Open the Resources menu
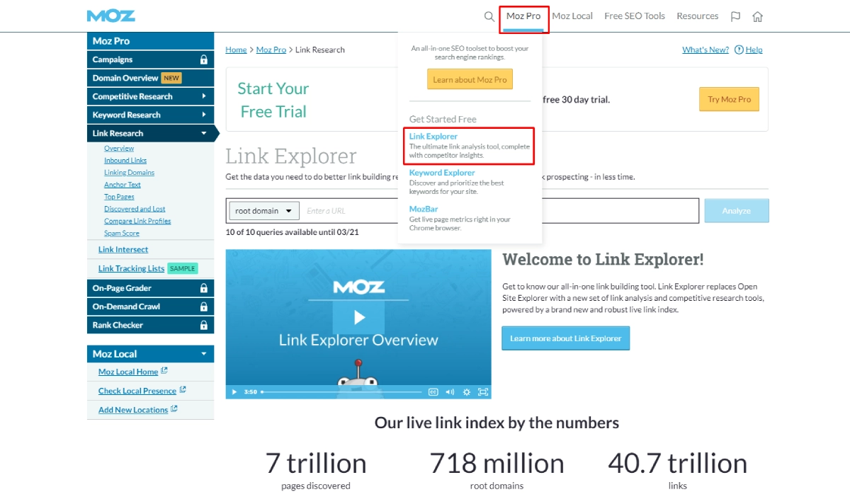This screenshot has height=504, width=850. click(x=697, y=16)
